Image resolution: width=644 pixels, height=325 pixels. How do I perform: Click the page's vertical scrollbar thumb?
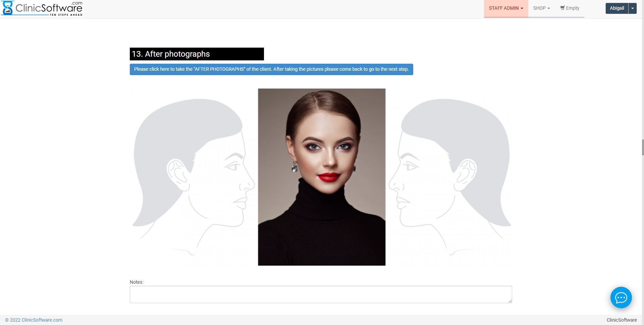point(642,148)
